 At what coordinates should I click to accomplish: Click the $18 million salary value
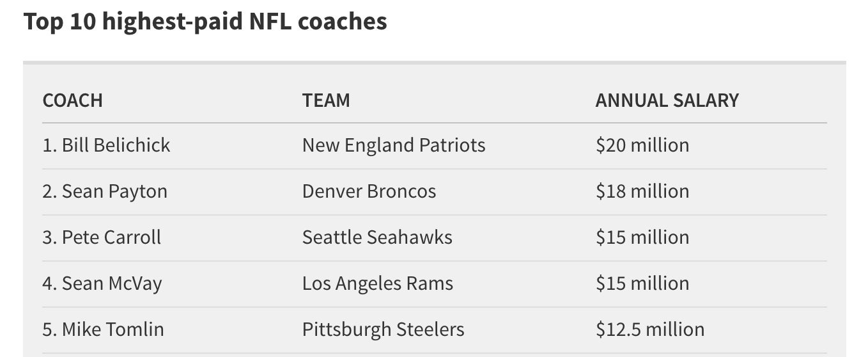[x=642, y=191]
